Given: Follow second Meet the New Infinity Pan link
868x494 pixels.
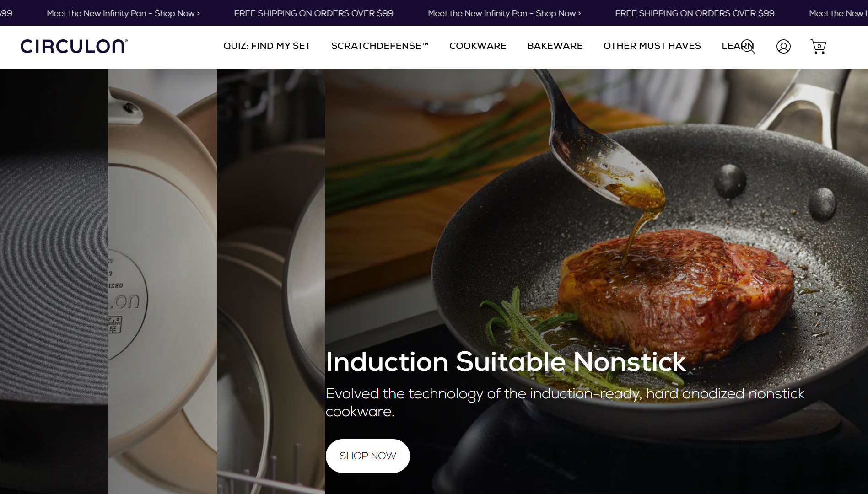Looking at the screenshot, I should [504, 13].
